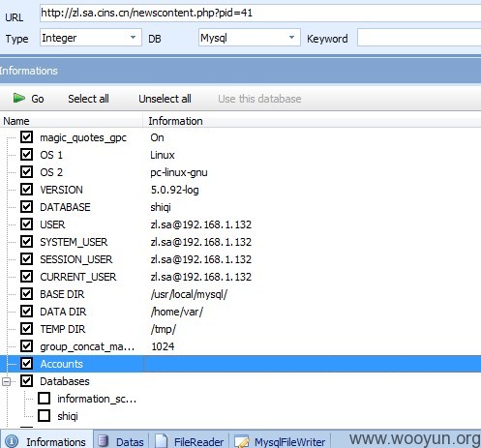This screenshot has height=448, width=481.
Task: Select the Accounts row label
Action: 62,364
